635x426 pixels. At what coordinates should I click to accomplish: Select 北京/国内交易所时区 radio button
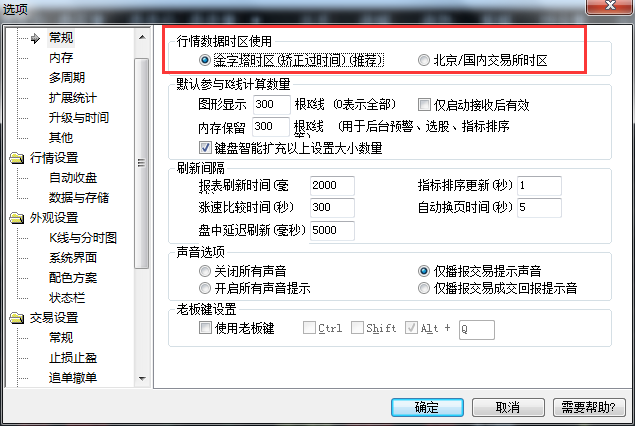[x=424, y=60]
